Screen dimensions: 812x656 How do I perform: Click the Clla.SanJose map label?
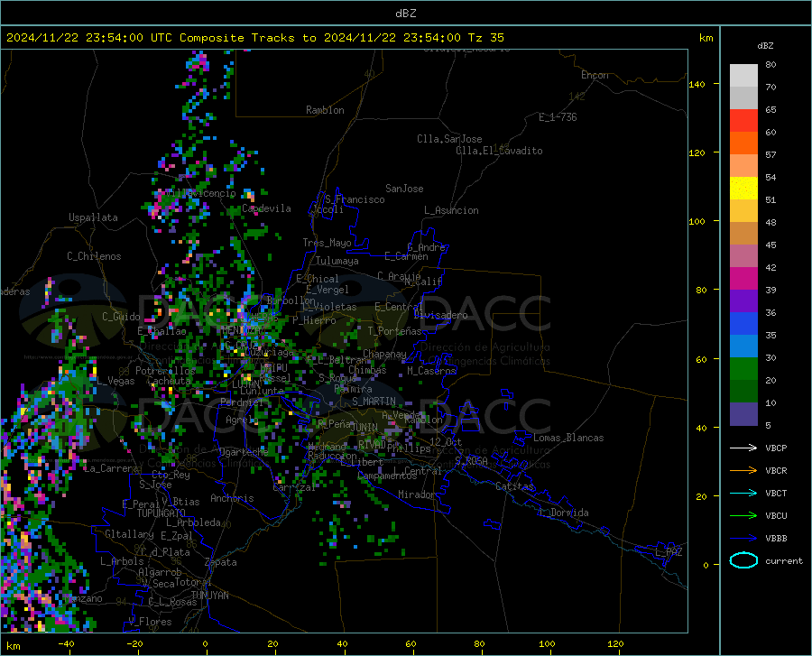coord(449,139)
